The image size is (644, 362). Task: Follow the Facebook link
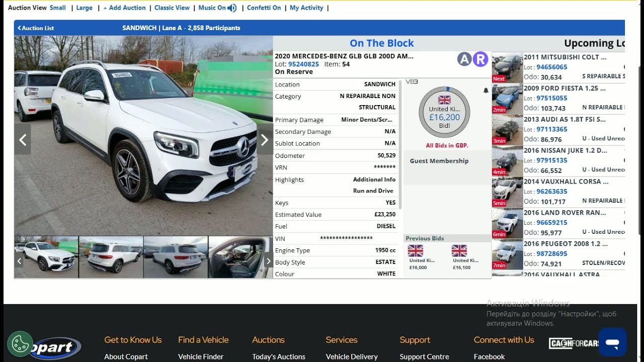489,356
